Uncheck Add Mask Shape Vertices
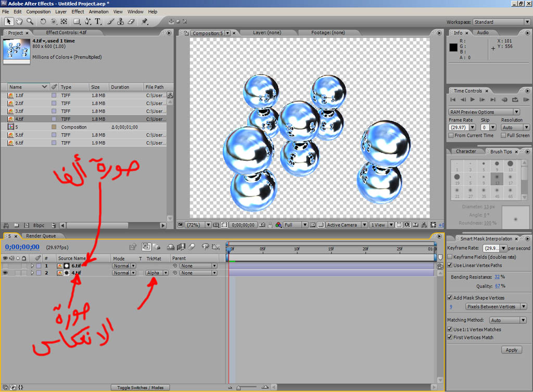533x392 pixels. coord(450,297)
